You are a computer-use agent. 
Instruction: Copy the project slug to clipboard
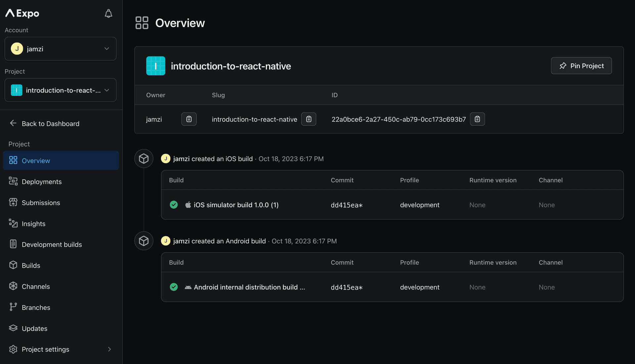[309, 119]
